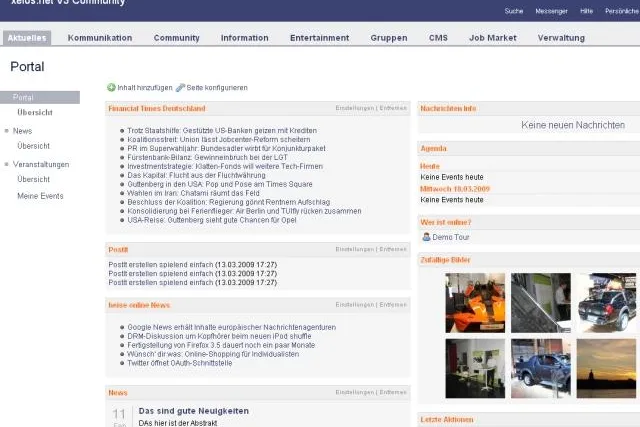Open the CMS tab
Viewport: 640px width, 427px height.
[438, 38]
